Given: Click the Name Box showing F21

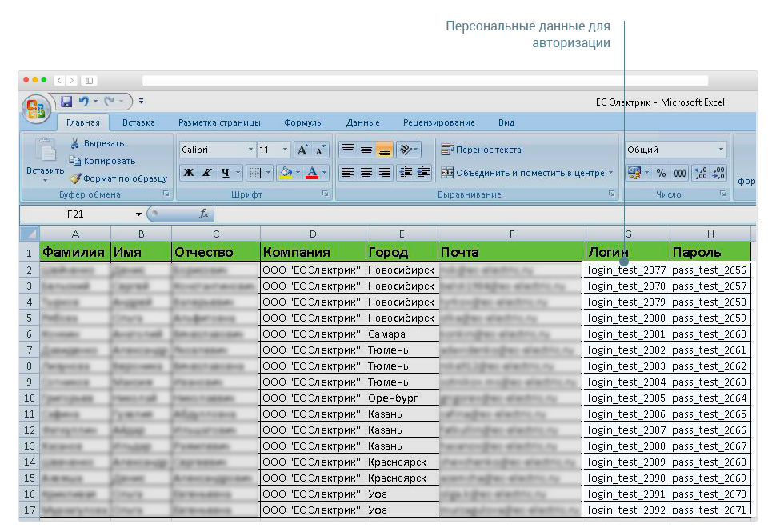Looking at the screenshot, I should point(76,214).
